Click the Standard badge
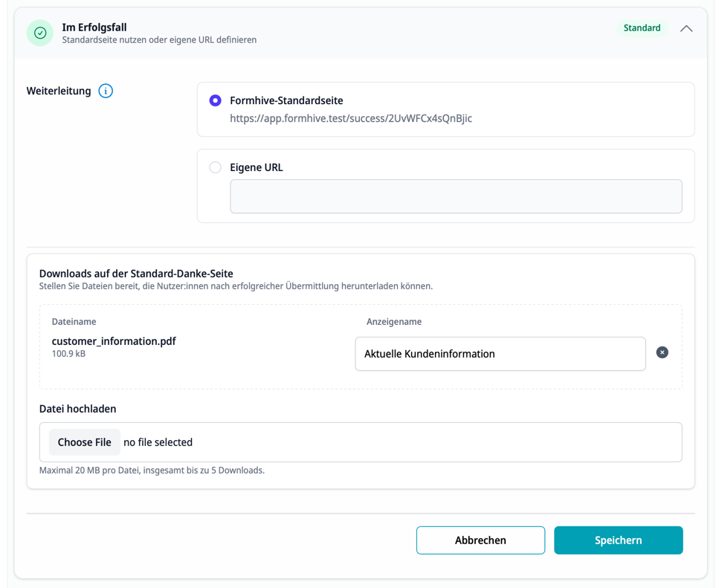This screenshot has width=719, height=588. pos(642,28)
